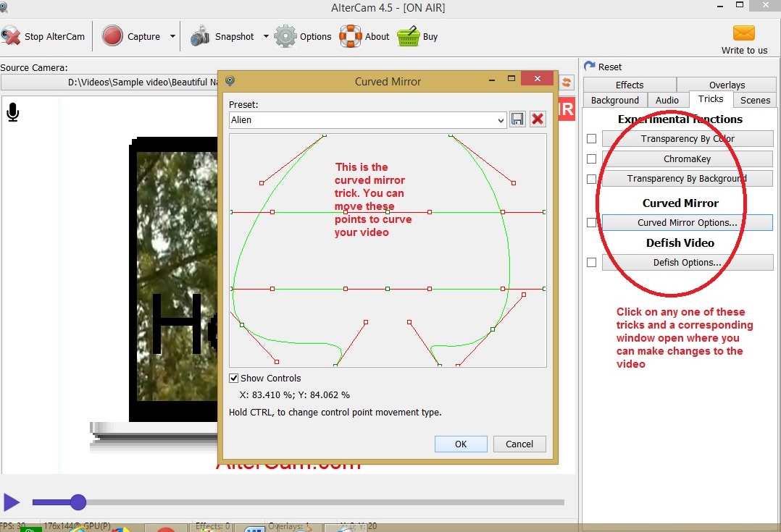Image resolution: width=781 pixels, height=532 pixels.
Task: Delete the Alien preset
Action: [537, 119]
